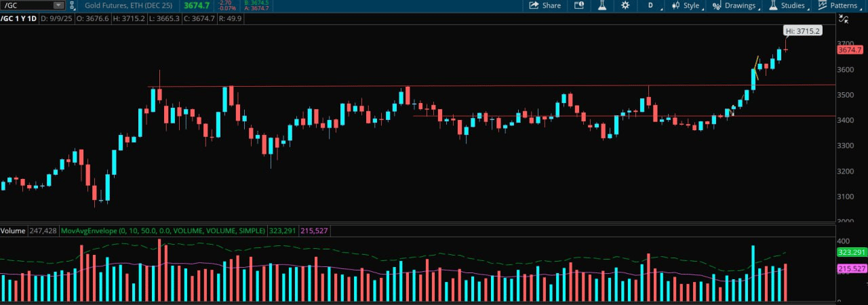868x305 pixels.
Task: Click the red 3674.7 price axis label
Action: point(850,49)
